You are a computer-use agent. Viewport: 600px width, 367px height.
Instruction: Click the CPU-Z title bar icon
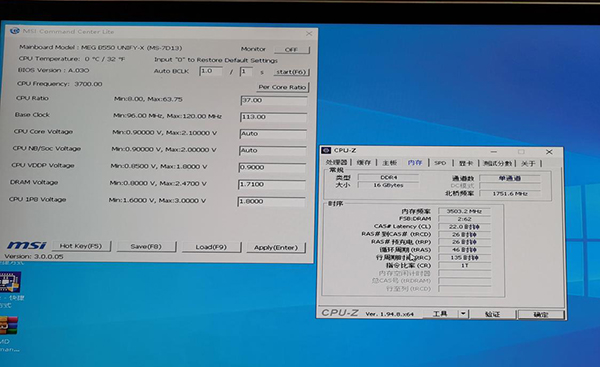326,150
